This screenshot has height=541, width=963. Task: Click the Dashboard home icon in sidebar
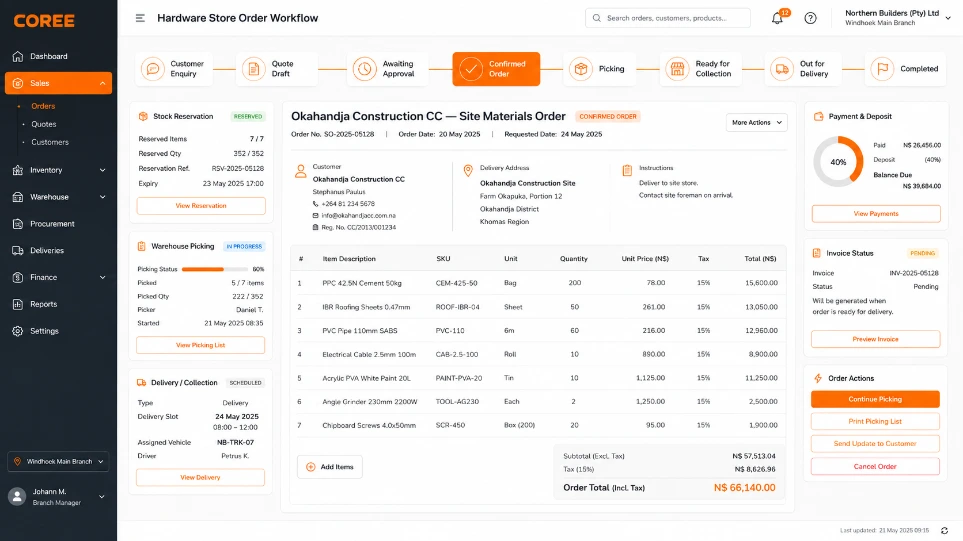point(18,56)
